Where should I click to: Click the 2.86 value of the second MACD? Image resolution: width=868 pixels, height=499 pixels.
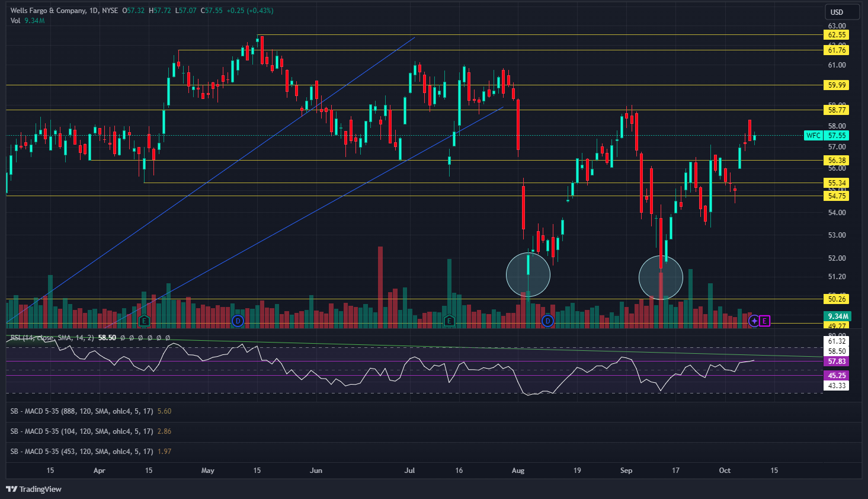pos(164,431)
